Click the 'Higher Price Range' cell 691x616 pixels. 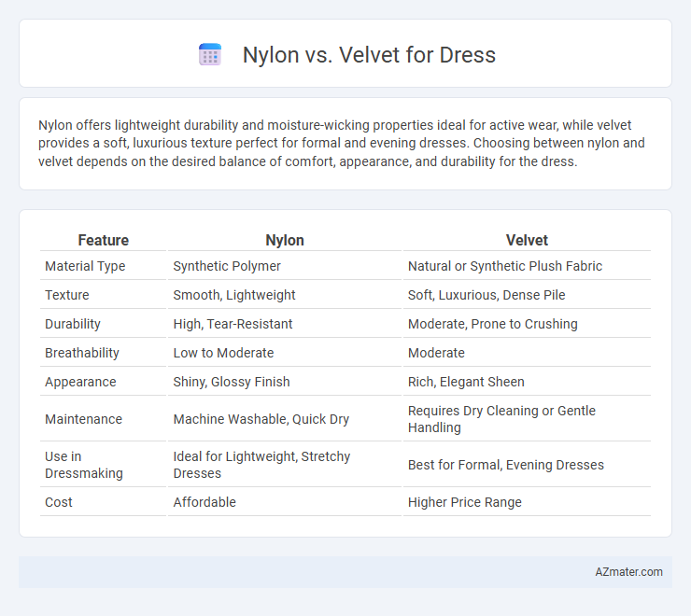click(x=464, y=502)
